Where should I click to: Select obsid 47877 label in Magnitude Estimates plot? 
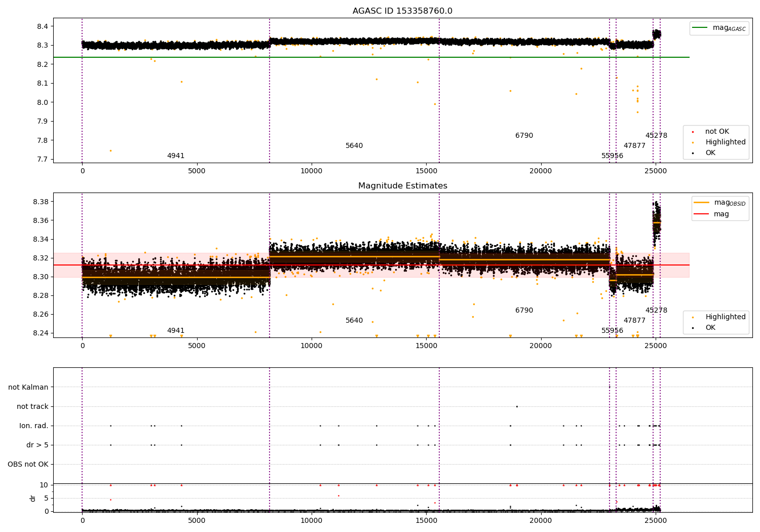coord(634,321)
